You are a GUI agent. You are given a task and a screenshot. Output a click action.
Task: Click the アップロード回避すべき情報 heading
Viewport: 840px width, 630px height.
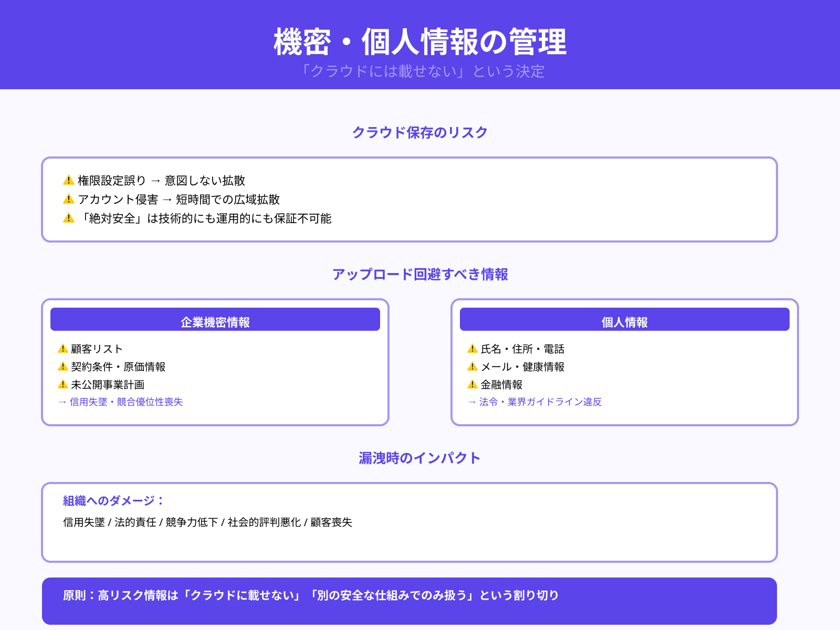pyautogui.click(x=420, y=274)
